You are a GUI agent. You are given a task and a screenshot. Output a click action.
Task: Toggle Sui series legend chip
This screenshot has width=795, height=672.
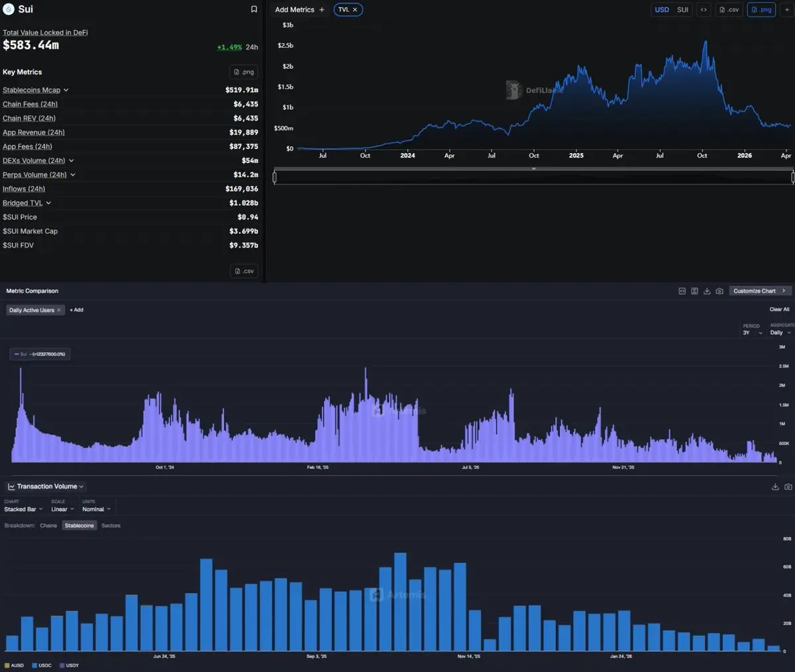click(x=40, y=354)
